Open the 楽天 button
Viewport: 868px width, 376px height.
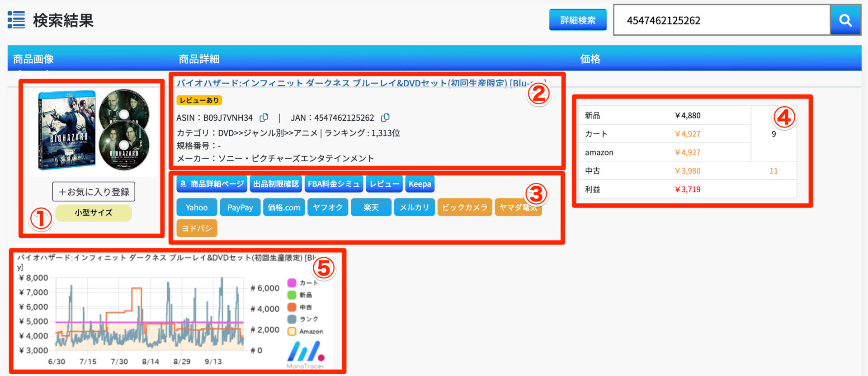[x=371, y=207]
